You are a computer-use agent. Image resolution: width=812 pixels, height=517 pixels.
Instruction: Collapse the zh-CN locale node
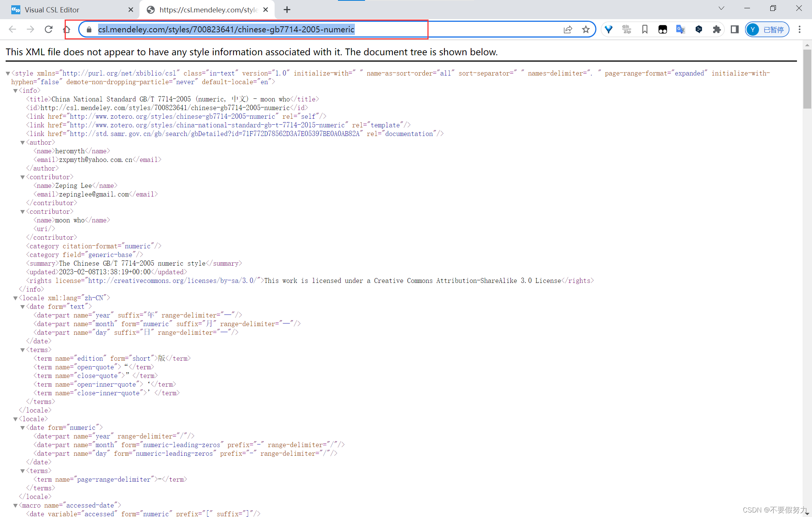tap(15, 298)
